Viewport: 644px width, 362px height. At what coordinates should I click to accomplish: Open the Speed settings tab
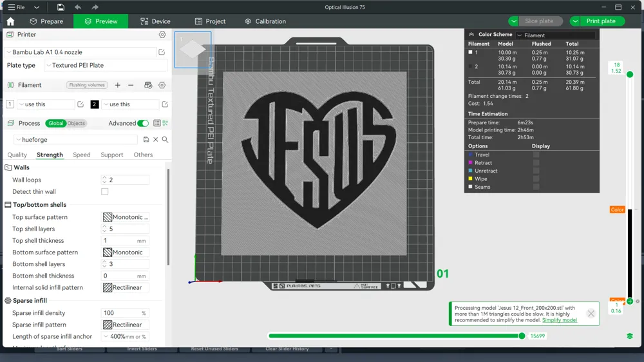[81, 155]
